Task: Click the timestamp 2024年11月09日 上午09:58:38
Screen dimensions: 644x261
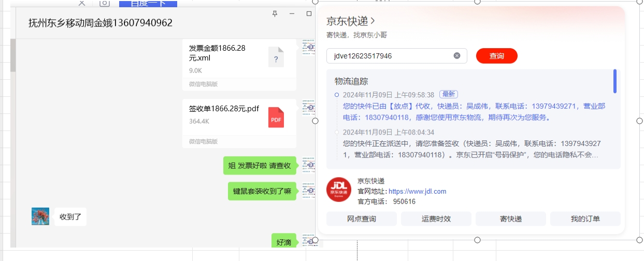Action: (x=389, y=95)
